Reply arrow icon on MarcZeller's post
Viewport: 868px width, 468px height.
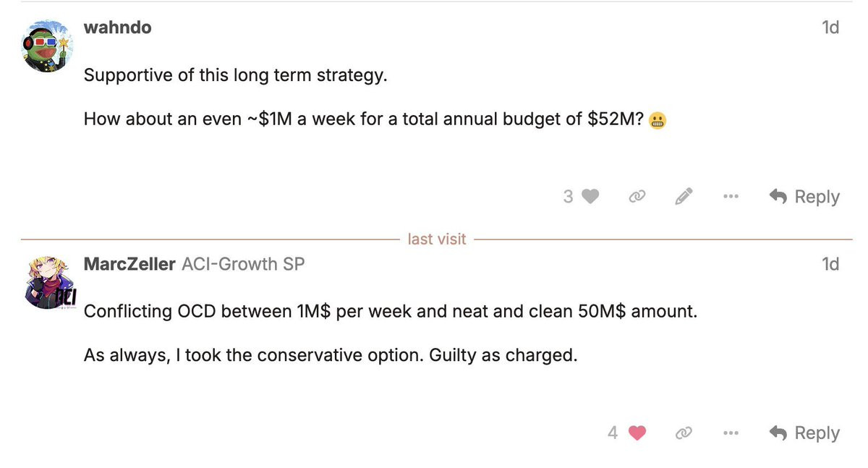click(778, 433)
